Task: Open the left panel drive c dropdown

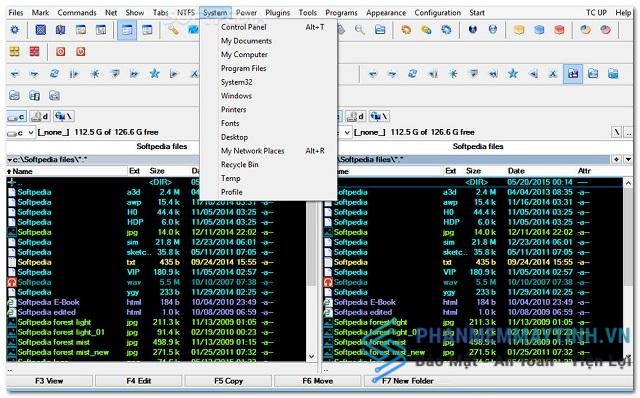Action: (x=20, y=133)
